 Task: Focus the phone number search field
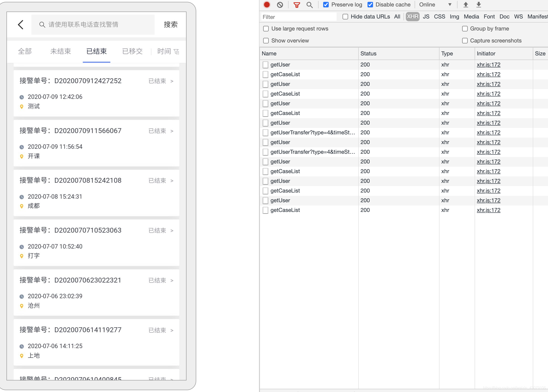coord(93,25)
